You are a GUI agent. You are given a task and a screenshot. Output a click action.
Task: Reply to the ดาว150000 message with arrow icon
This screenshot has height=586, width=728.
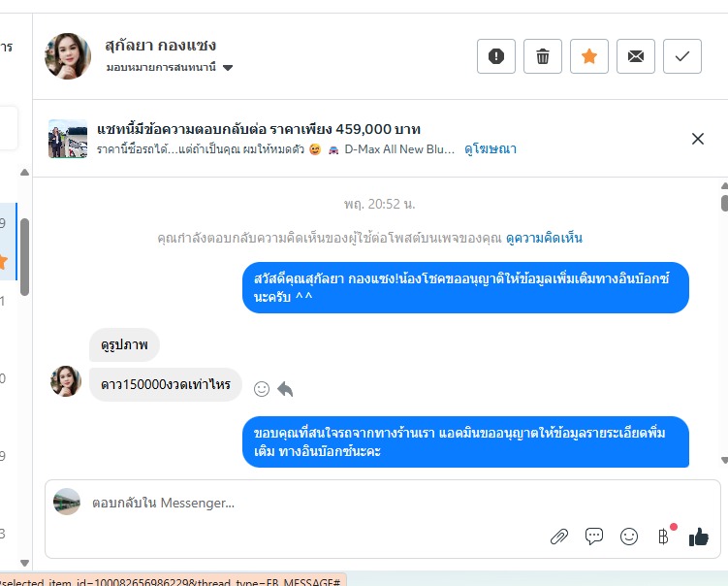(x=285, y=389)
